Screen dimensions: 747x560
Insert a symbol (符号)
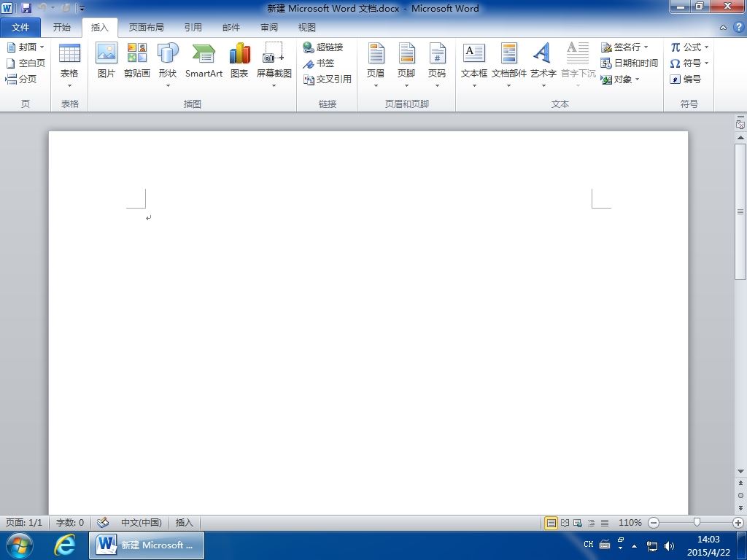tap(686, 63)
